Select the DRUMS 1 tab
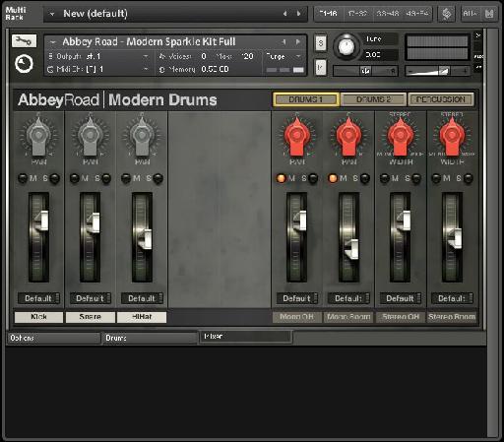Screen dimensions: 504x442 click(306, 99)
